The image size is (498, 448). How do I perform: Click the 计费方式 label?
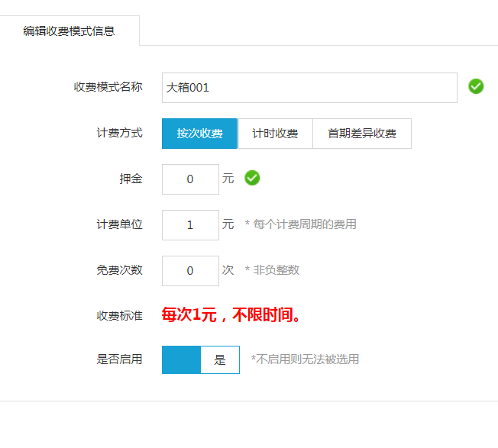point(119,133)
